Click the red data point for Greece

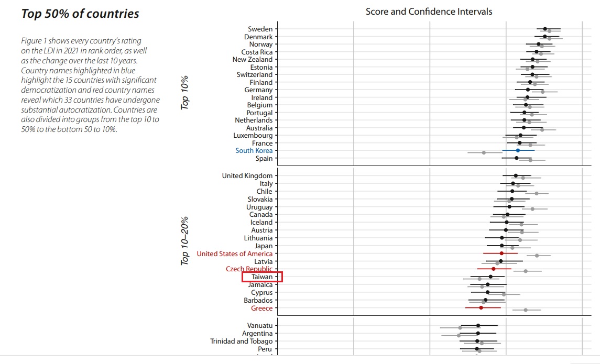(x=481, y=308)
